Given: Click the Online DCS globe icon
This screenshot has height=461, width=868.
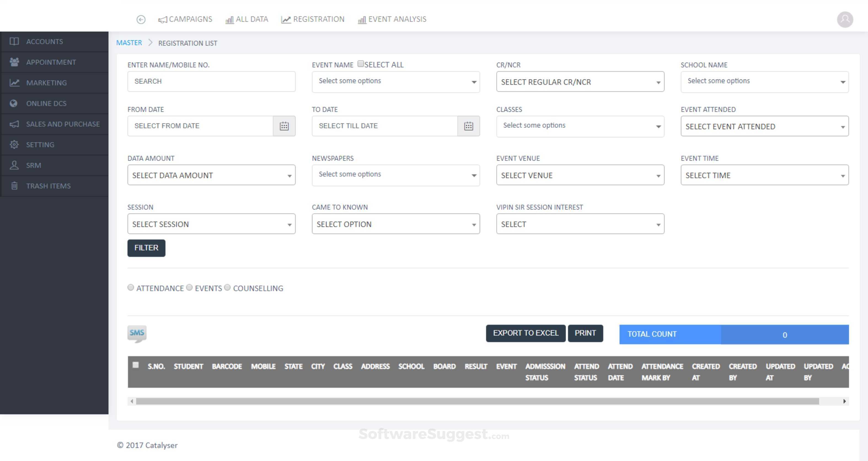Looking at the screenshot, I should [14, 103].
